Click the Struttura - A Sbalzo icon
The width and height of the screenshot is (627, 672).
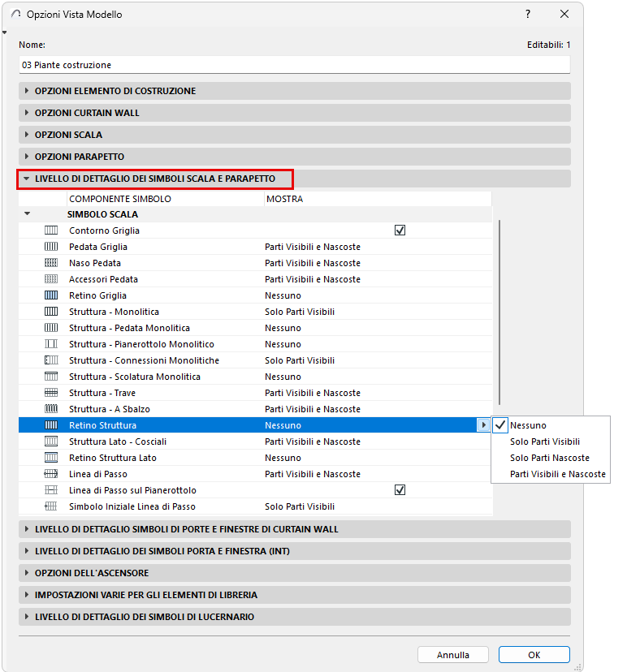click(x=51, y=409)
